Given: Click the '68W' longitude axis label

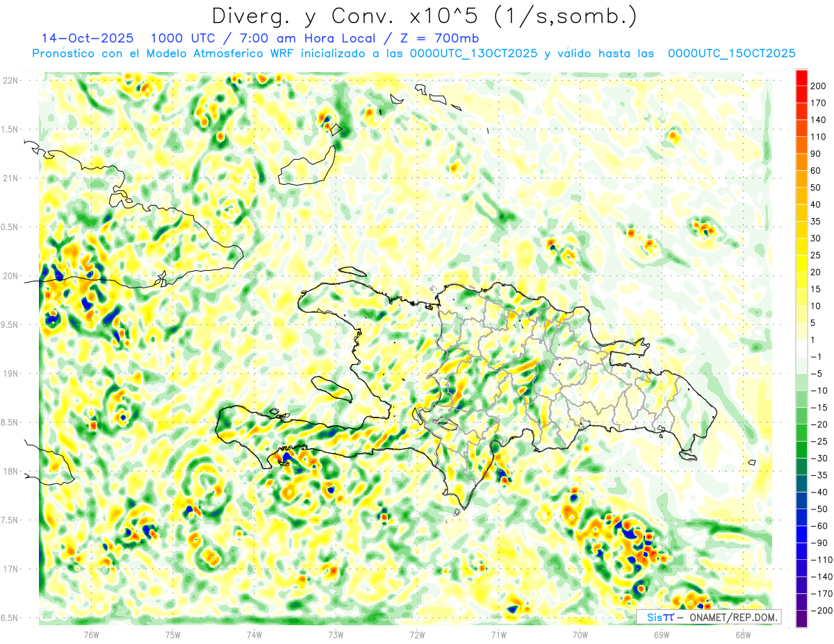Looking at the screenshot, I should click(742, 634).
